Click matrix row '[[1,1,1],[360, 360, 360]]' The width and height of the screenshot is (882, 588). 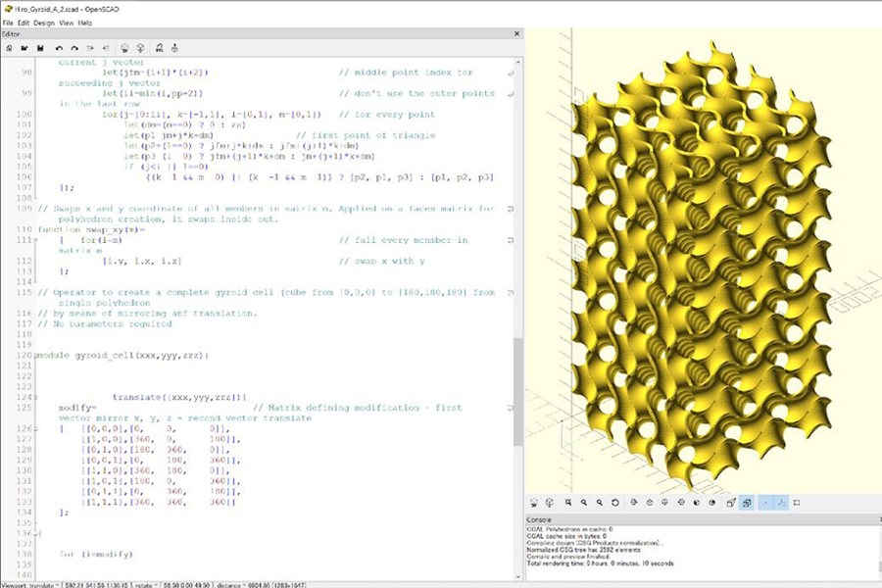coord(159,502)
